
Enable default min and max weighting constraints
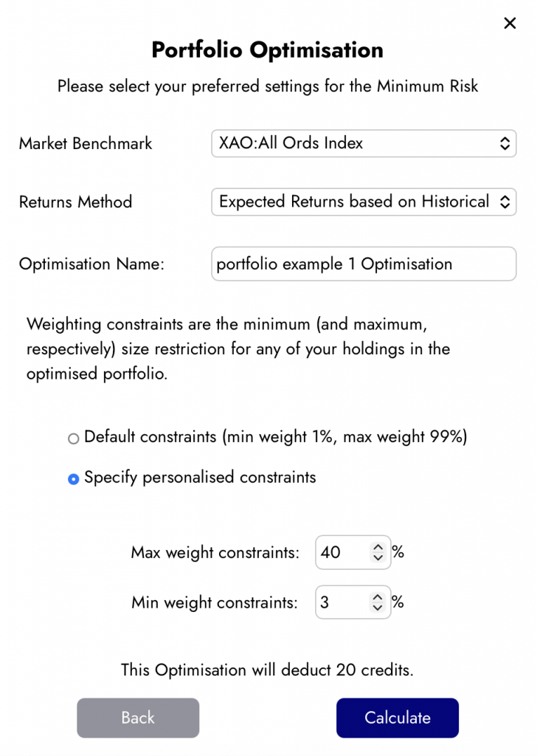(x=73, y=438)
